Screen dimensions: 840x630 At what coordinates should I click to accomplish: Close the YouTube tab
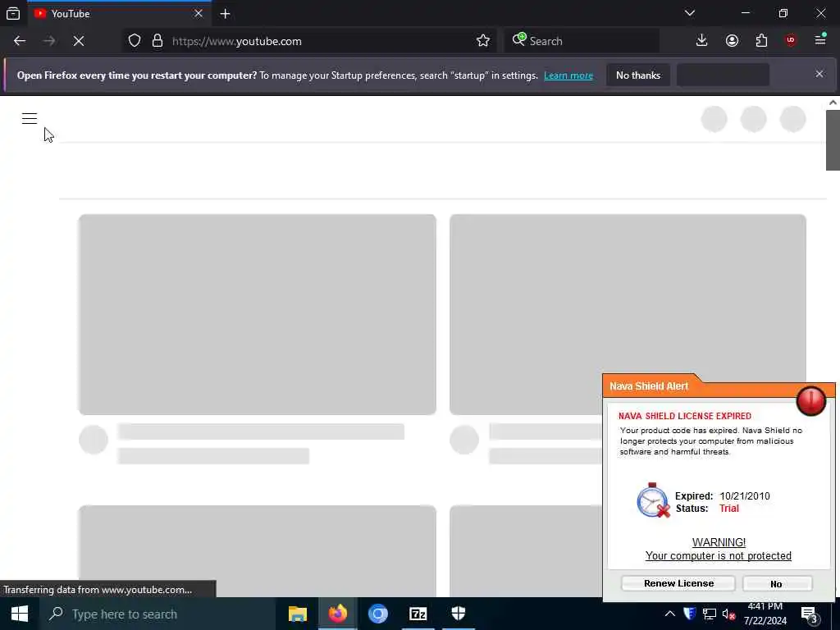(199, 13)
